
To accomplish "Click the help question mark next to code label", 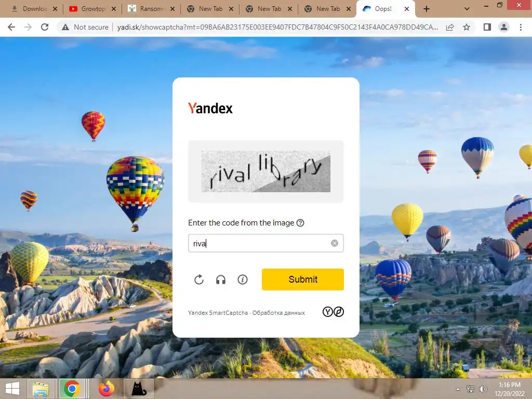I will tap(300, 223).
